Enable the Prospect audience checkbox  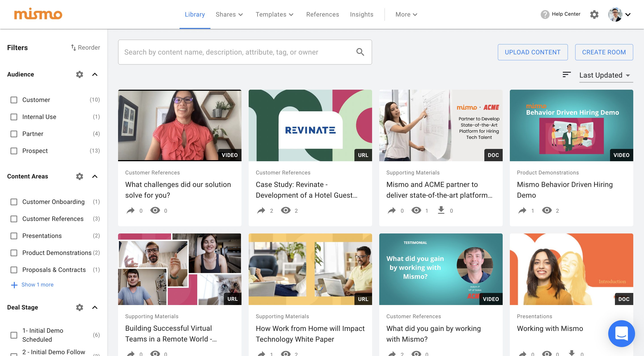click(14, 151)
